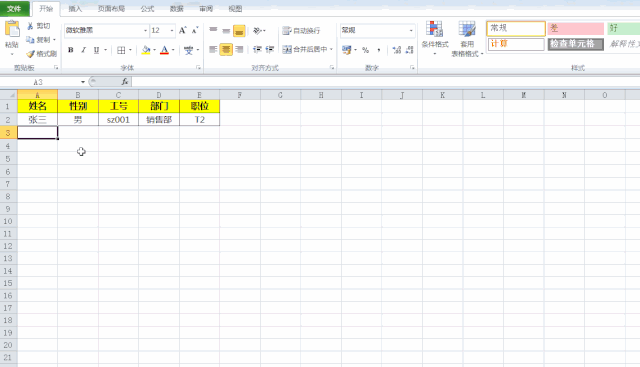Apply the fill color bucket

[x=146, y=50]
